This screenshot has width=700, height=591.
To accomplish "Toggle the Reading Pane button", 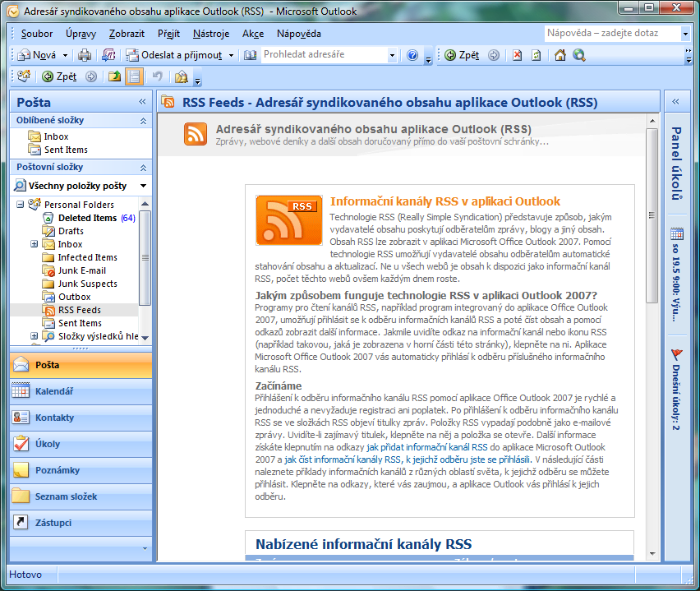I will [134, 76].
